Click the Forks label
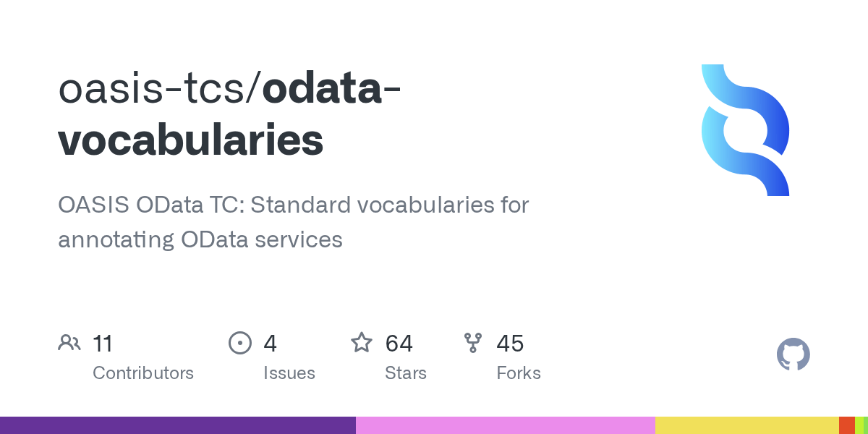This screenshot has height=434, width=868. pos(519,373)
